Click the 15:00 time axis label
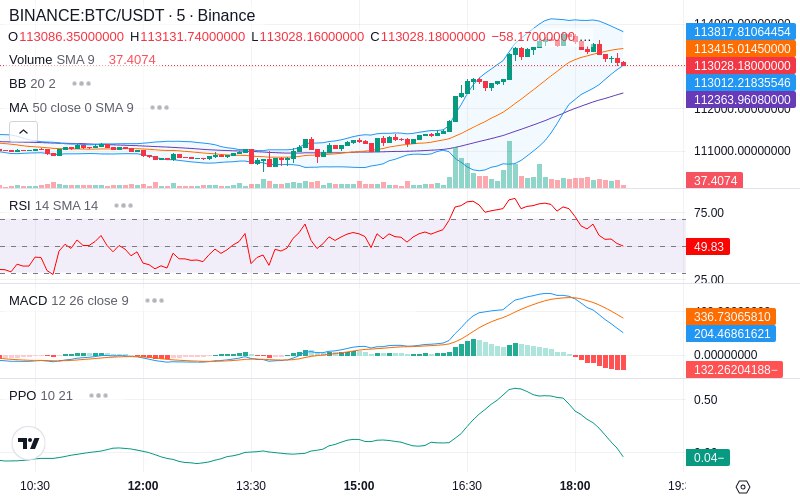 [x=359, y=486]
